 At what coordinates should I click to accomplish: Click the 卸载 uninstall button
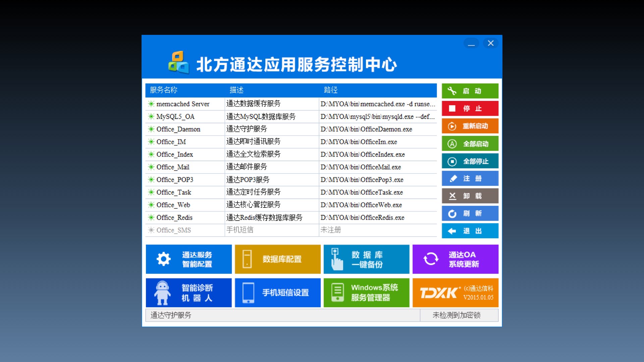coord(470,196)
